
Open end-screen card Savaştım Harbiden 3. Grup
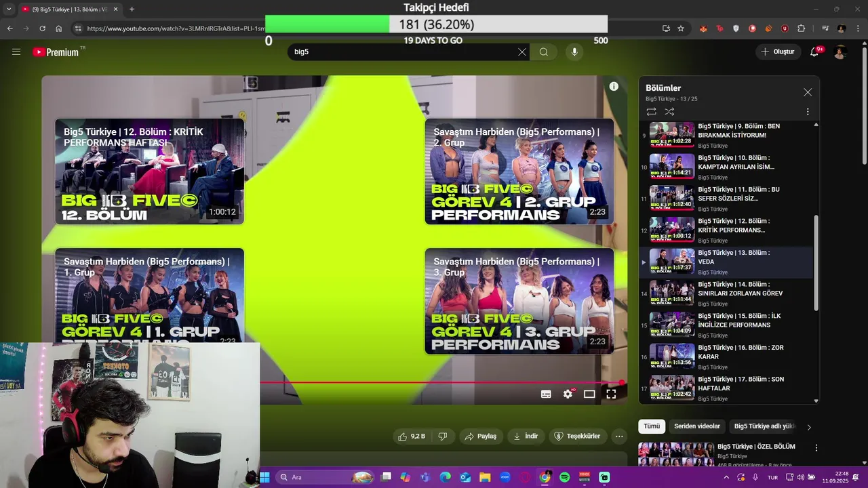point(519,301)
